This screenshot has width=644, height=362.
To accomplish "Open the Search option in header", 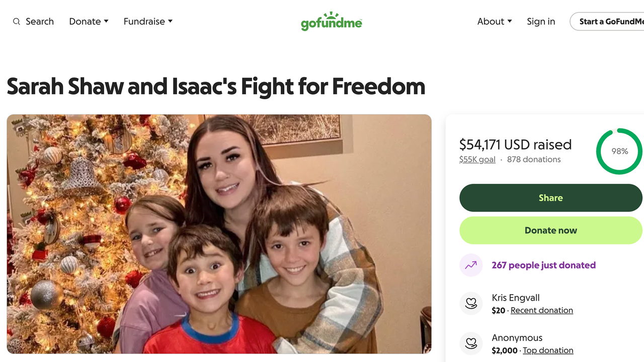I will (x=39, y=22).
